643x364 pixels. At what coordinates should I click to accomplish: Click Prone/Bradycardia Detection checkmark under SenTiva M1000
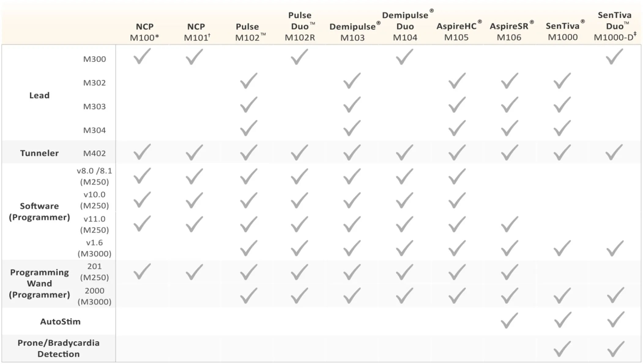(562, 349)
